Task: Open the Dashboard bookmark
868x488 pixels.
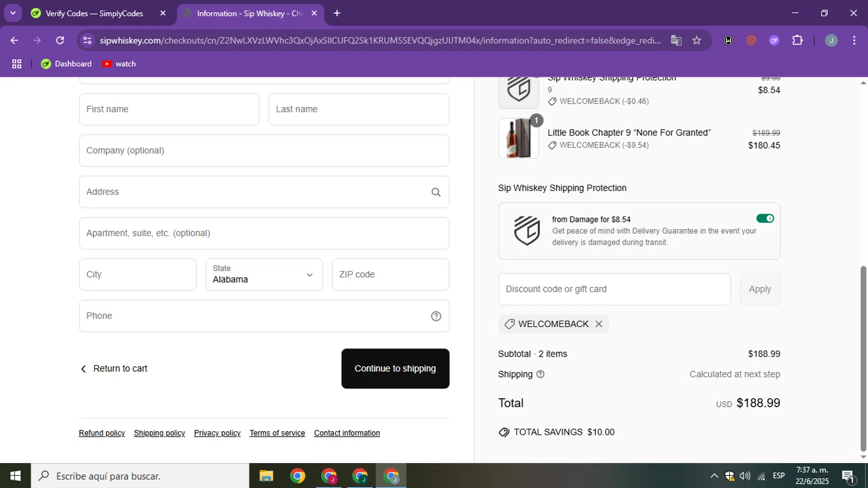Action: [67, 64]
